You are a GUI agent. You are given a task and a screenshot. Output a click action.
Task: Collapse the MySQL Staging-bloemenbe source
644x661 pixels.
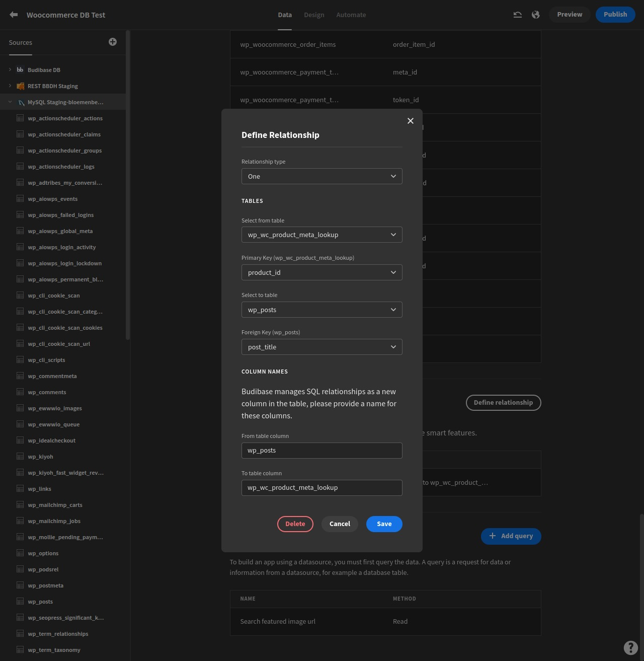click(10, 102)
